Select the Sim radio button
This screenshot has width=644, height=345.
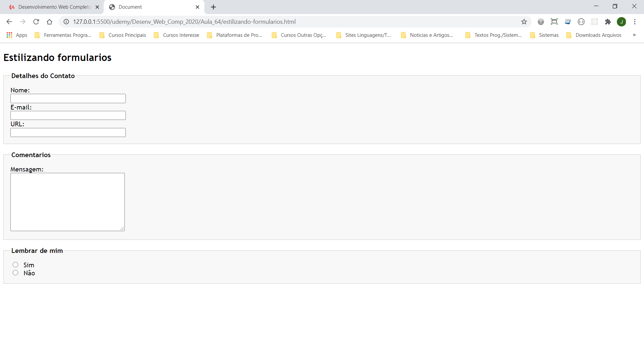point(15,265)
